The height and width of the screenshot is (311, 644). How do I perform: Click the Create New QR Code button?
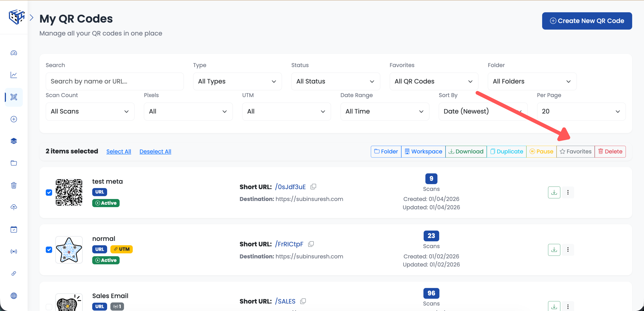pyautogui.click(x=587, y=21)
